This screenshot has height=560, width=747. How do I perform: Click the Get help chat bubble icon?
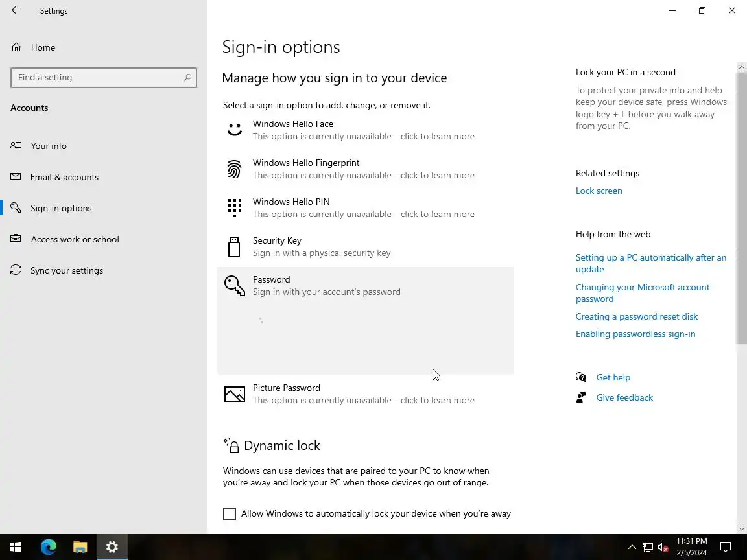(581, 377)
